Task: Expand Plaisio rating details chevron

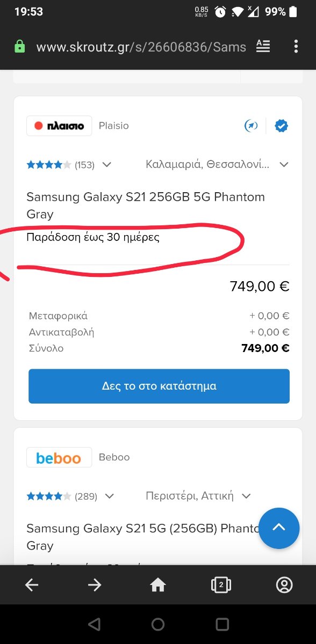Action: 106,165
